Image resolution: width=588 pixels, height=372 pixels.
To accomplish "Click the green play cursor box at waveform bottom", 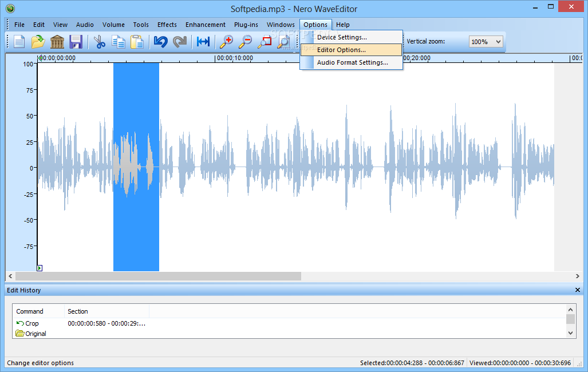I will click(40, 268).
